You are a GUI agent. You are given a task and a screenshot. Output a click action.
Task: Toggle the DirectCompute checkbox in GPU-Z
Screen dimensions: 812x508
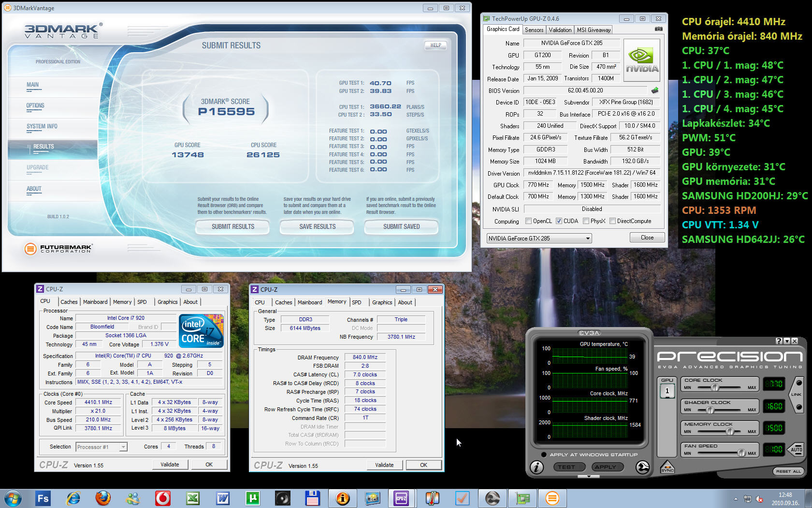point(612,221)
